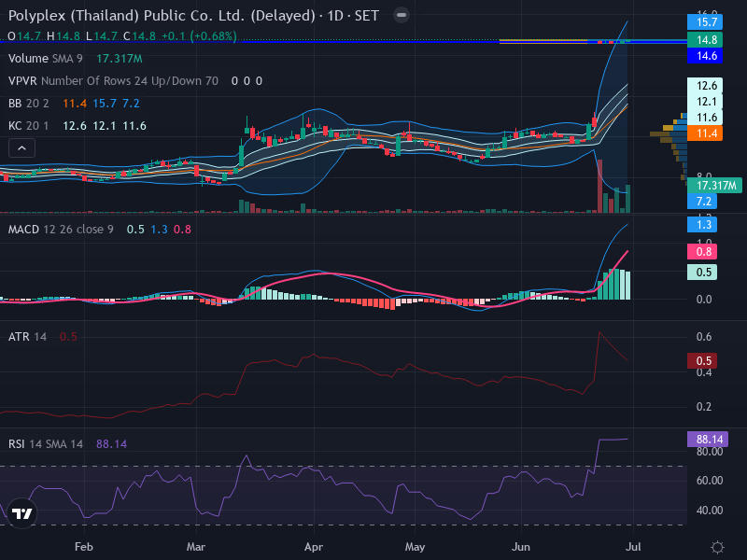Click the 17.317M volume axis label
747x560 pixels.
pos(714,185)
